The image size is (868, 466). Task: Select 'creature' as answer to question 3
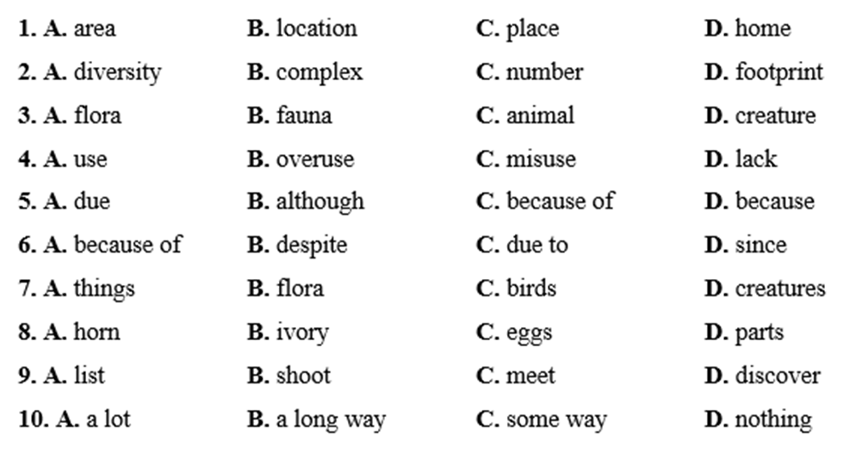tap(775, 115)
